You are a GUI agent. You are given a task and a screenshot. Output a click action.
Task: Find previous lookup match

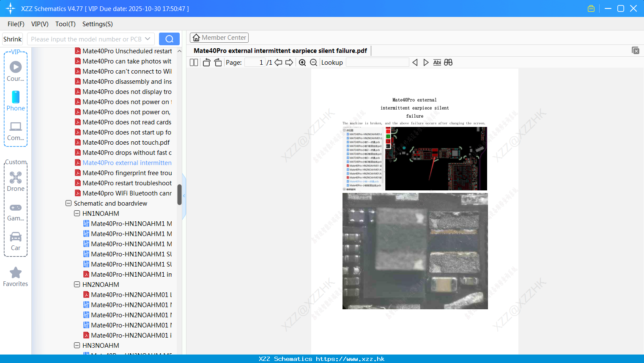[x=415, y=63]
